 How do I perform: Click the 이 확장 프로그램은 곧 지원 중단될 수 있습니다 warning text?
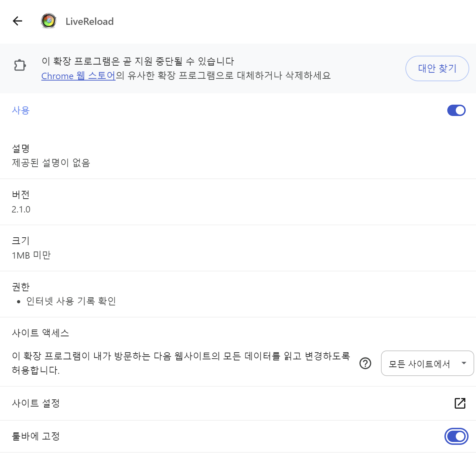click(x=138, y=61)
